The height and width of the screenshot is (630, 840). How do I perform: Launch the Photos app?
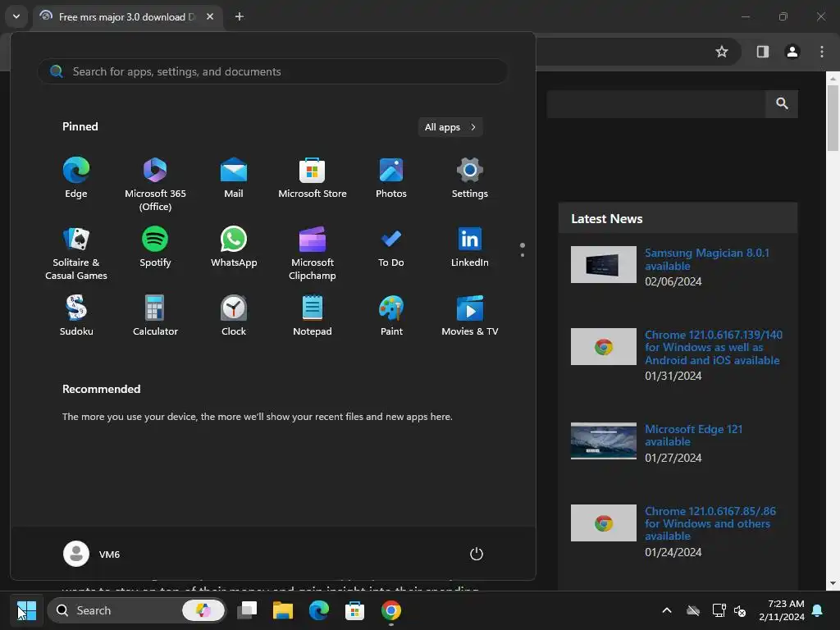point(391,178)
